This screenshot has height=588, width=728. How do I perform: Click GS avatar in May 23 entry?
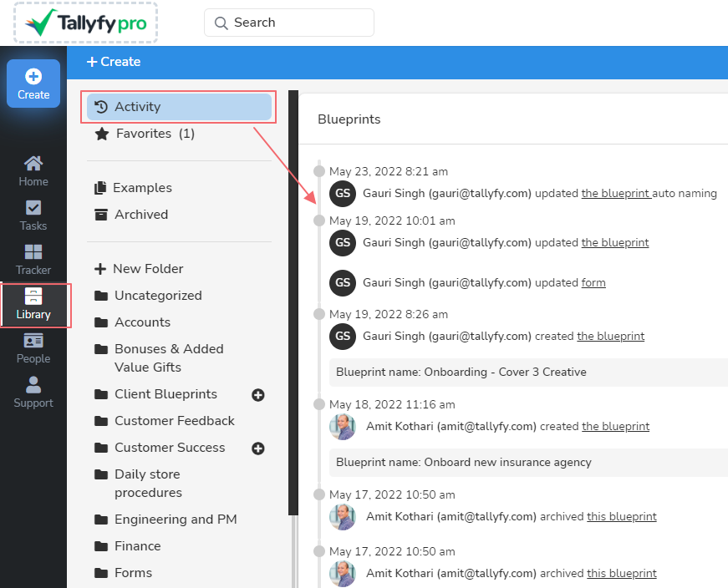click(343, 194)
